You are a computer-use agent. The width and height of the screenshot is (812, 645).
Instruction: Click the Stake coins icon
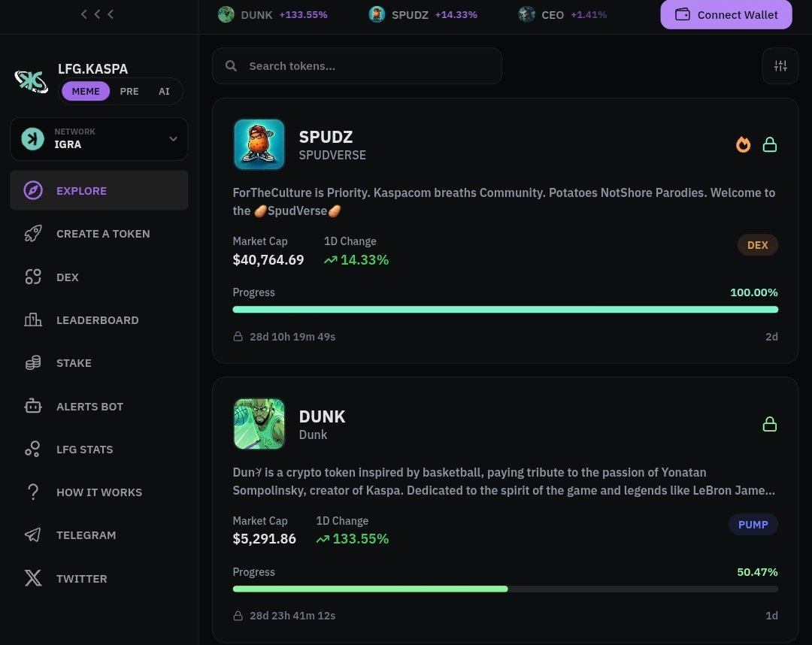pyautogui.click(x=32, y=363)
